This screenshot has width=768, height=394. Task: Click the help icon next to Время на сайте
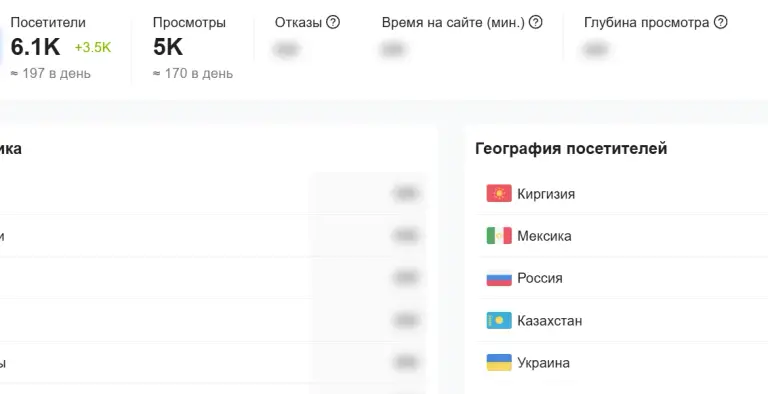click(536, 22)
